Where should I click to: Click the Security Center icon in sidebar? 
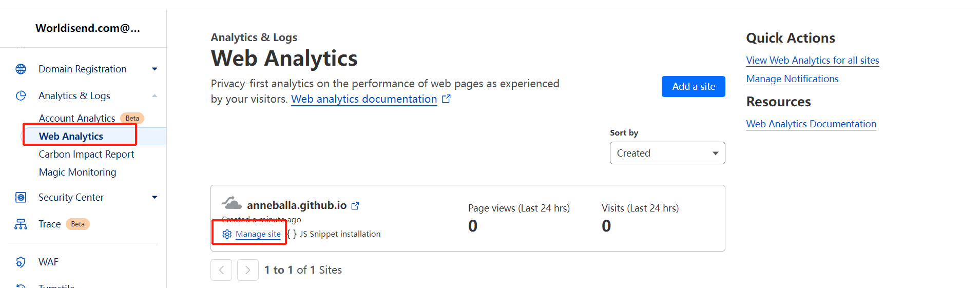click(x=21, y=198)
